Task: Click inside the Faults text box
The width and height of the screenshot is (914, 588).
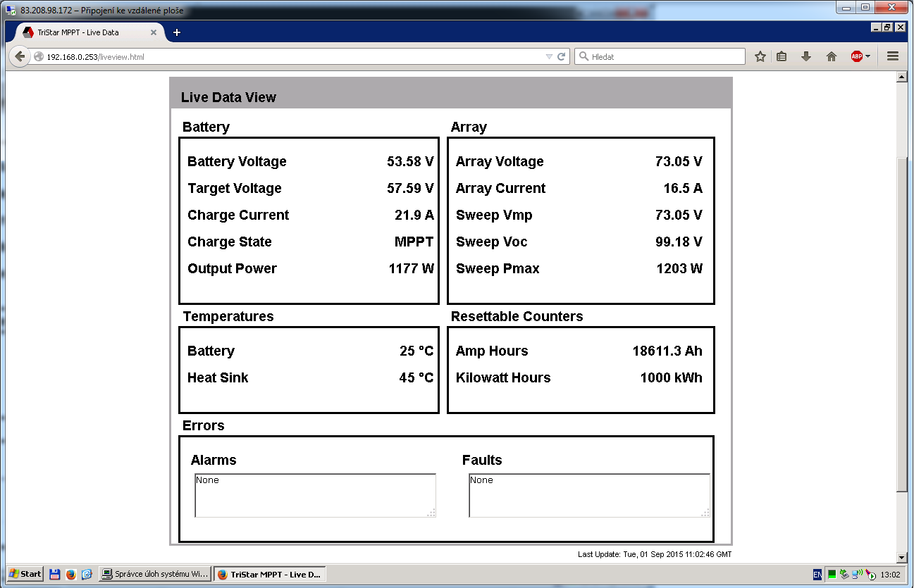Action: point(588,496)
